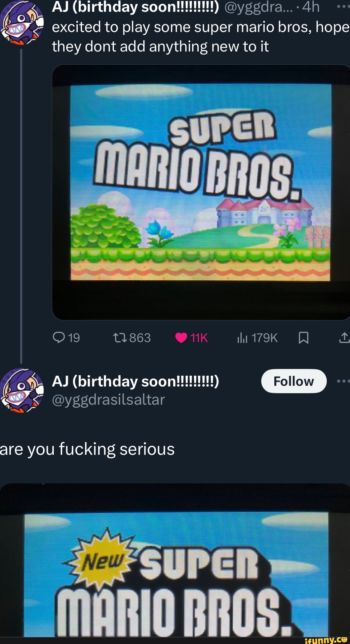The image size is (350, 644).
Task: Open the share icon on the tweet
Action: pos(345,338)
